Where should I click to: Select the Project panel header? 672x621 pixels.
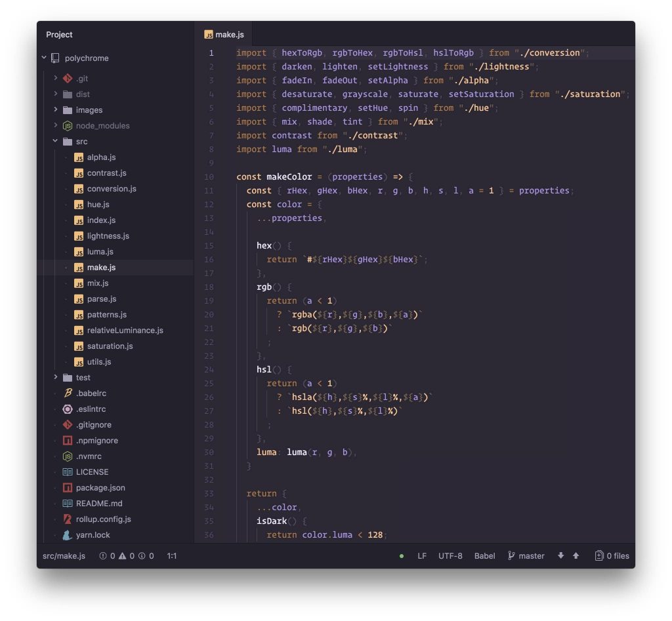[x=60, y=35]
